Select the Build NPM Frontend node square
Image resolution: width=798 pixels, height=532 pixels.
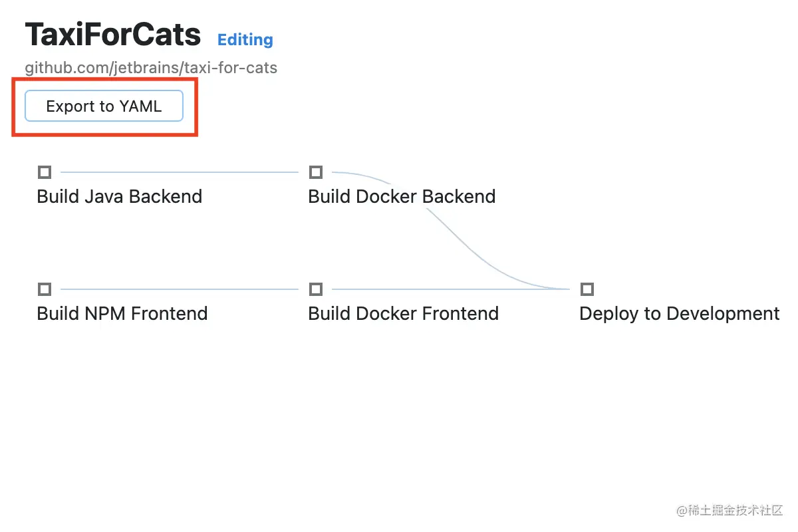pos(45,289)
